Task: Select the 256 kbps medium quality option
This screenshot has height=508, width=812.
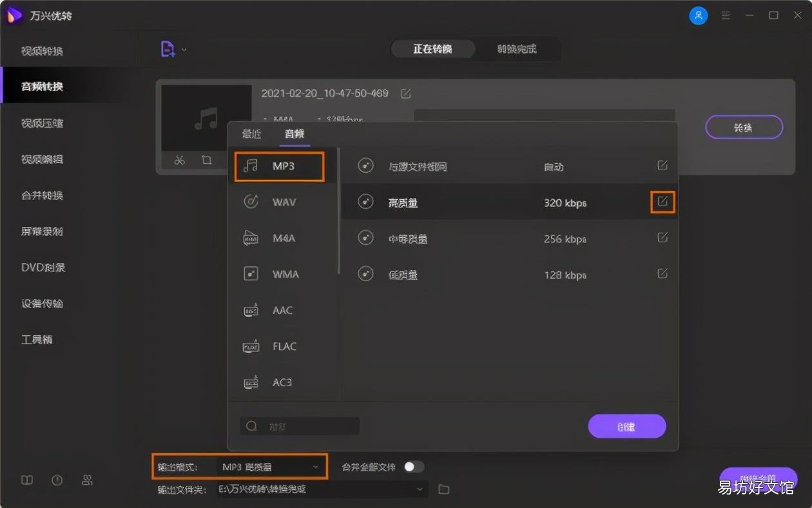Action: pos(509,239)
